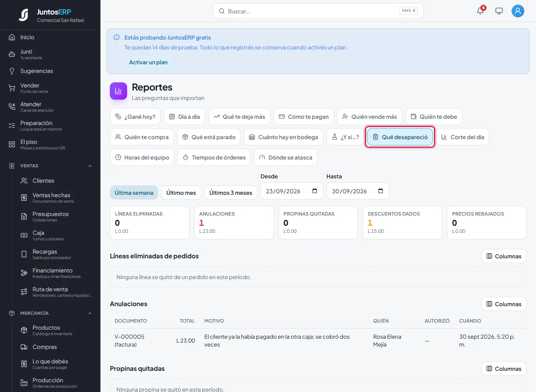536x392 pixels.
Task: Open Junti assistant in sidebar
Action: (x=50, y=54)
